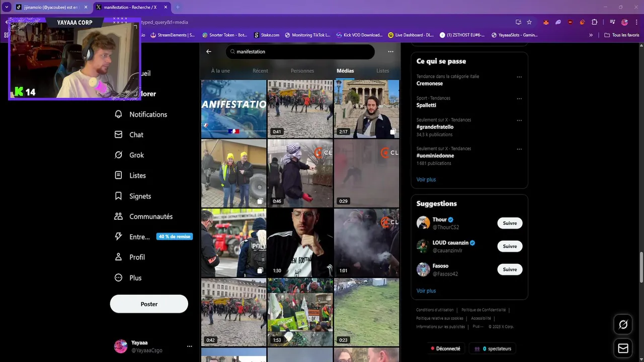644x362 pixels.
Task: Open Grok in the sidebar
Action: click(x=129, y=155)
